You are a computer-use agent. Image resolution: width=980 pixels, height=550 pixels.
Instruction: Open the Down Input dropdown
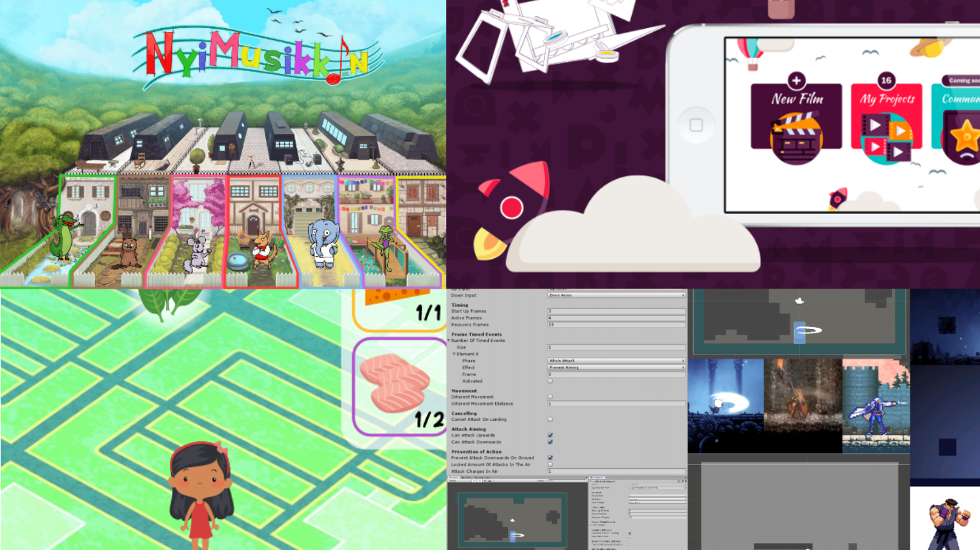[616, 295]
